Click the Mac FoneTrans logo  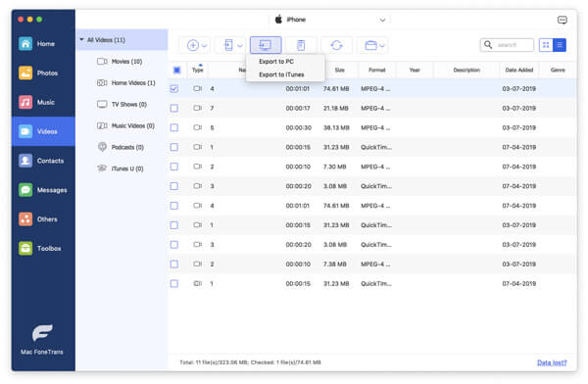pos(42,333)
